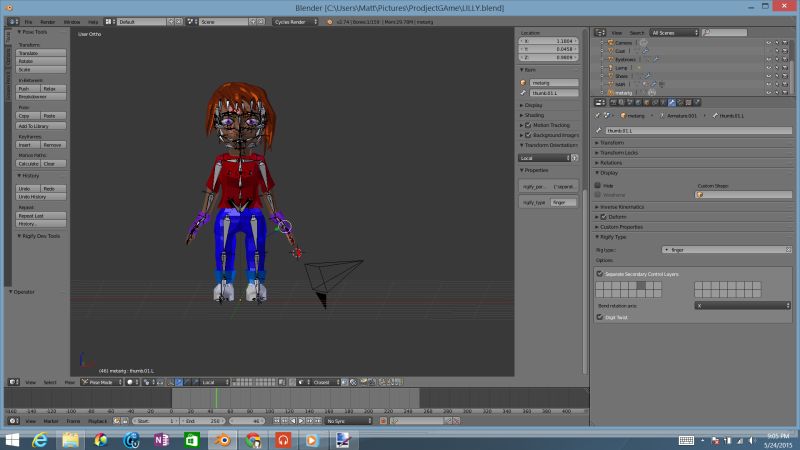Toggle the Digit Twist checkbox
Image resolution: width=800 pixels, height=450 pixels.
[599, 317]
